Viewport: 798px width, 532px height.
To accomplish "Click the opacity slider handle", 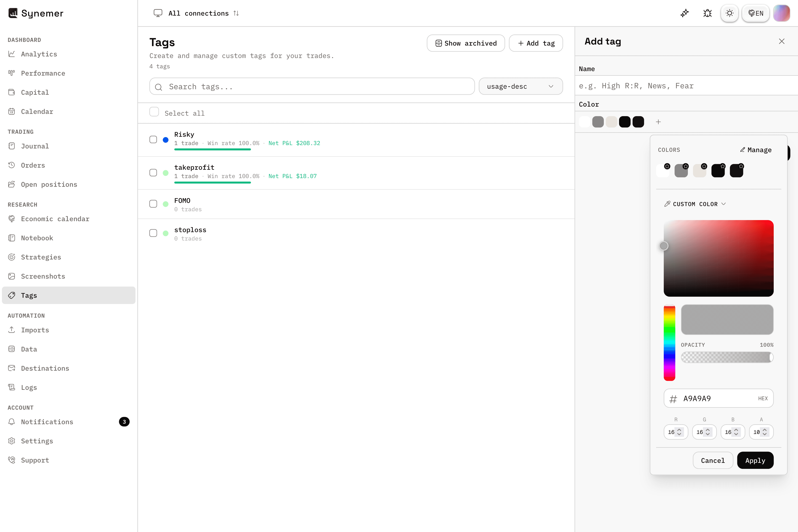I will coord(771,357).
